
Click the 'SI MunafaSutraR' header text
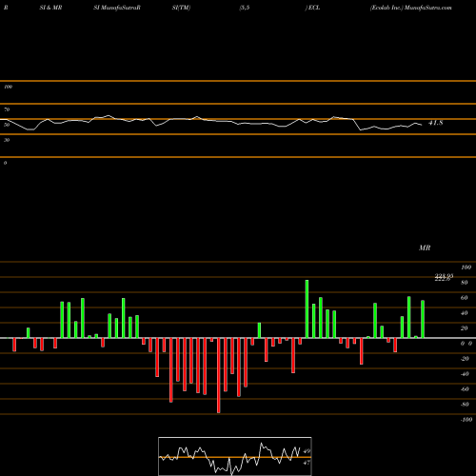pos(117,8)
